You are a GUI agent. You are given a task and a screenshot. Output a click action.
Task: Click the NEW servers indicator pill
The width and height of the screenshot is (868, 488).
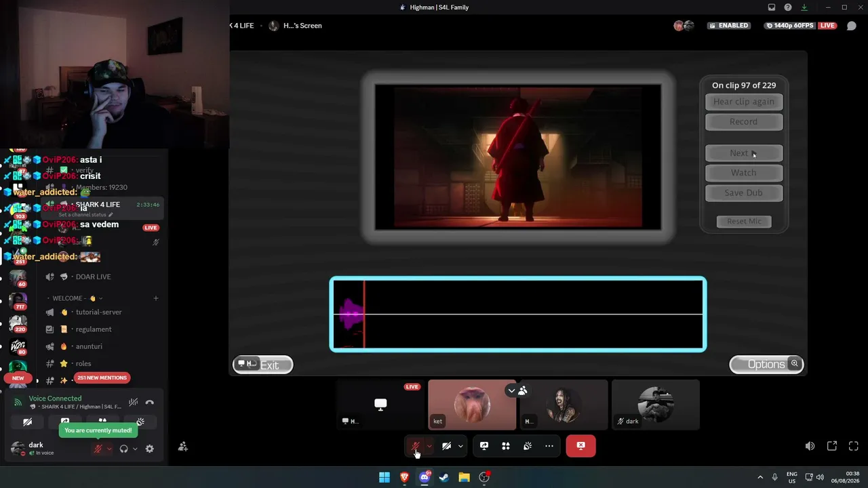coord(18,378)
